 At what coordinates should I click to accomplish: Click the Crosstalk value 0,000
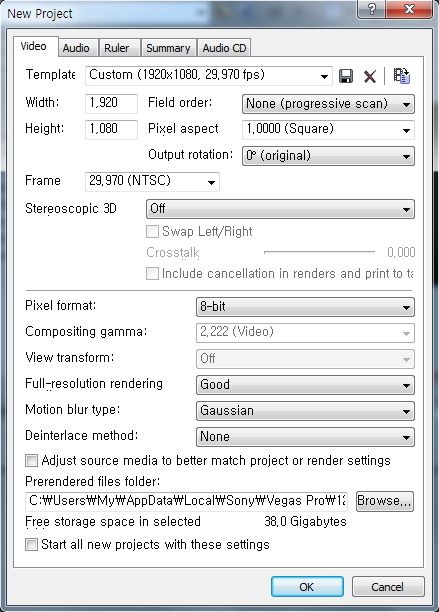click(401, 253)
